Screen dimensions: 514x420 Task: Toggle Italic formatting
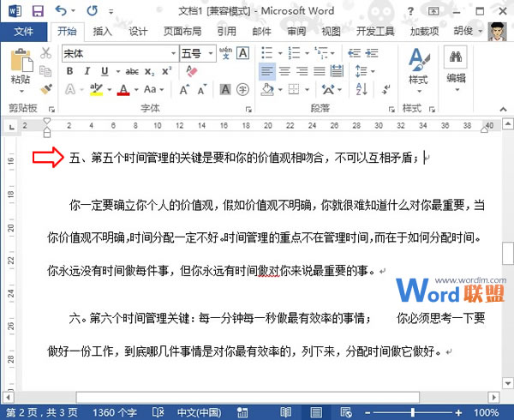pos(87,71)
